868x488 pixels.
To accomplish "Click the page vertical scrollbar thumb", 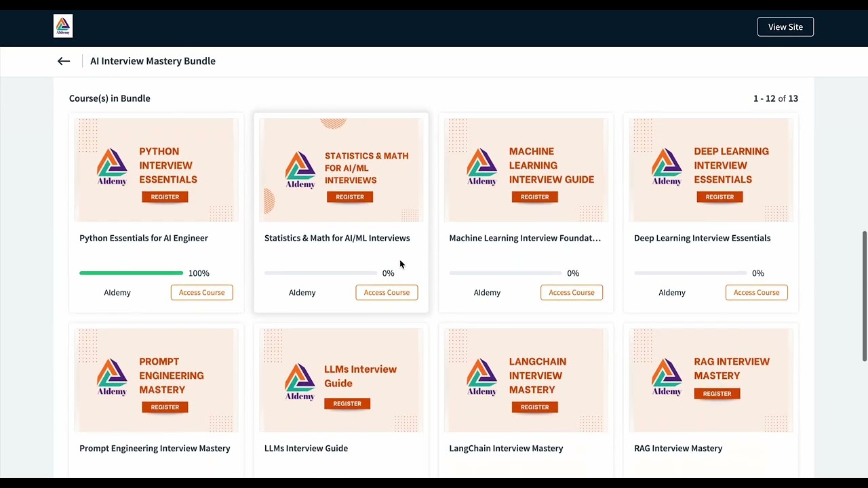I will click(x=864, y=296).
